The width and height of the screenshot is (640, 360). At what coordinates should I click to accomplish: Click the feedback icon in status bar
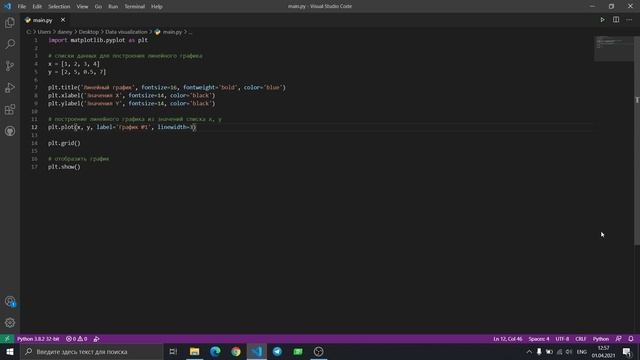(x=618, y=339)
